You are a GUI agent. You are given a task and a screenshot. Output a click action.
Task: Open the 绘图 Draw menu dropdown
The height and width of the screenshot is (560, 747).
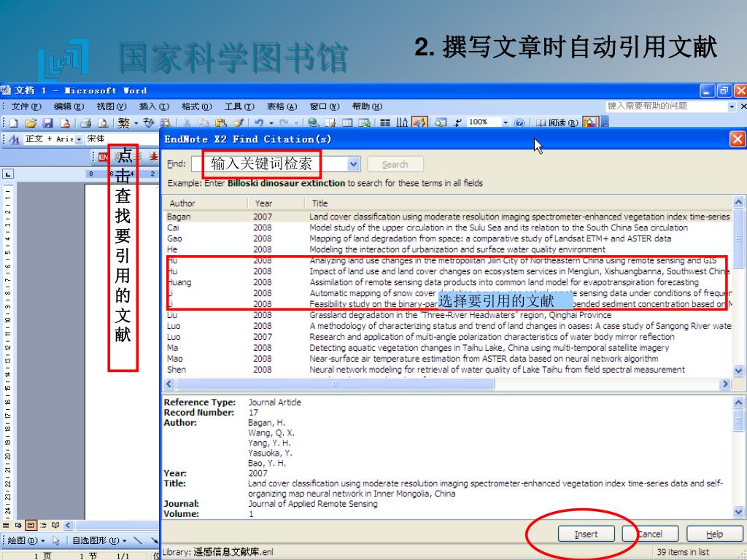26,540
